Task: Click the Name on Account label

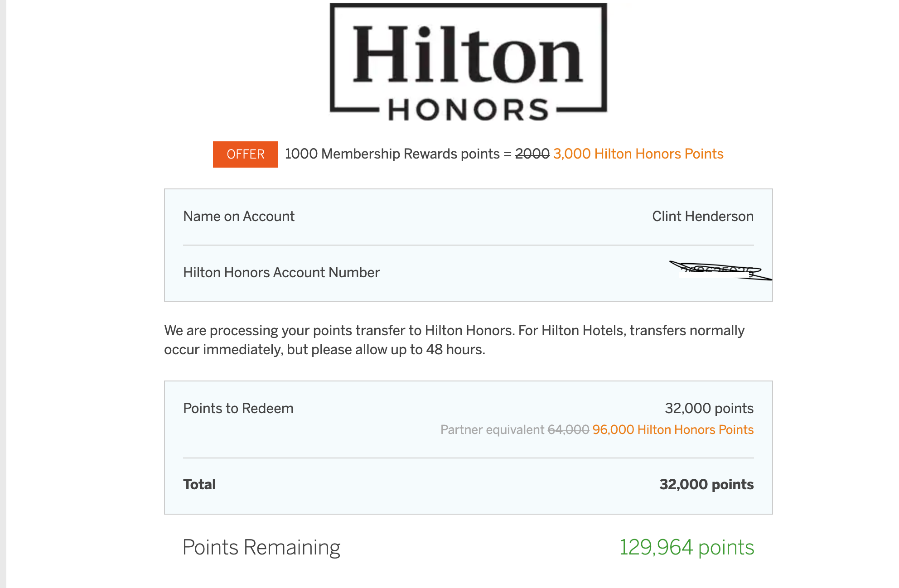Action: tap(239, 217)
